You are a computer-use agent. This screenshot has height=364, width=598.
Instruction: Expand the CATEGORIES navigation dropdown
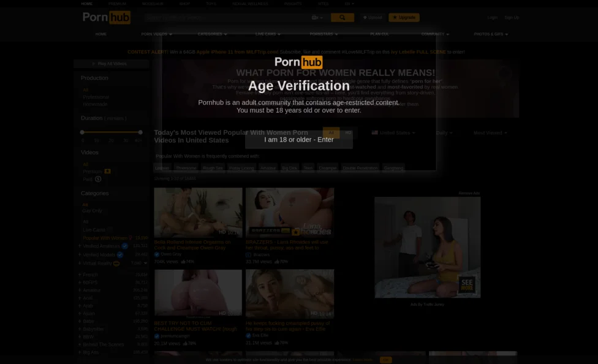point(212,34)
